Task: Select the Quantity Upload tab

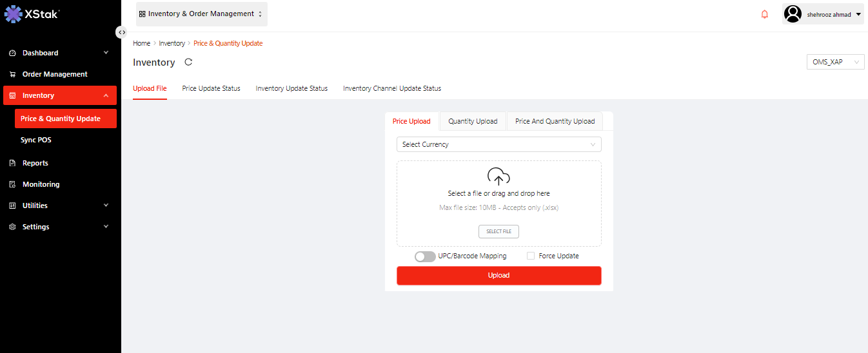Action: (x=473, y=121)
